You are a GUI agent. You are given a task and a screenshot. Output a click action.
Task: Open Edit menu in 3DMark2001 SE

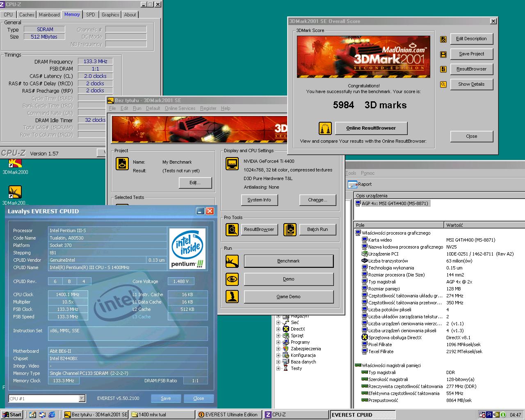point(124,108)
